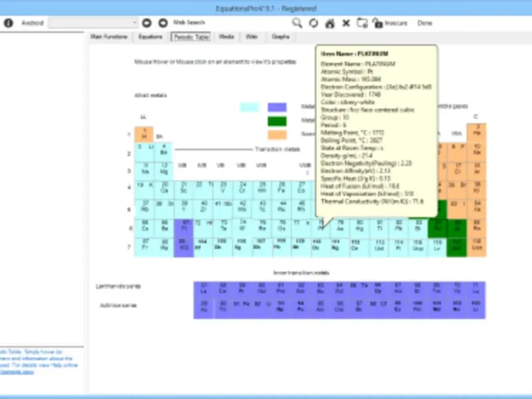Select Uranium (U) in the actinide series
The image size is (532, 399).
[x=262, y=309]
